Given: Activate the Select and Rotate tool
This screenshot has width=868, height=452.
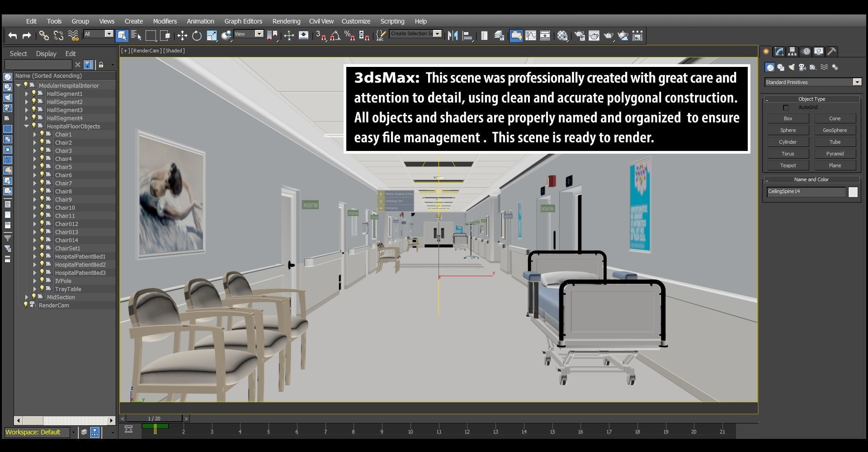Looking at the screenshot, I should pos(197,35).
